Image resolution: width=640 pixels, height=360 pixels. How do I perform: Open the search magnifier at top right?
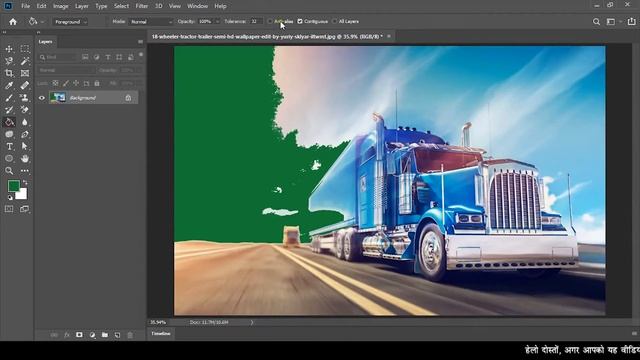[x=596, y=22]
